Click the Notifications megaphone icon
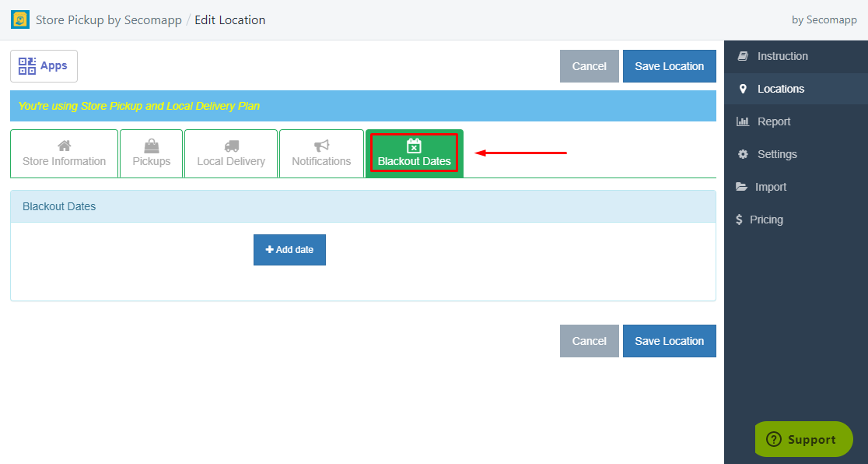This screenshot has height=464, width=868. click(x=322, y=146)
